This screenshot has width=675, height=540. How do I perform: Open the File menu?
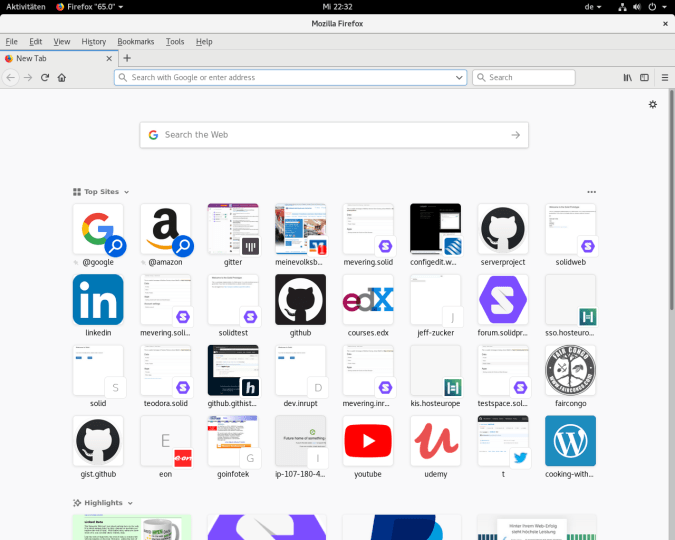12,41
